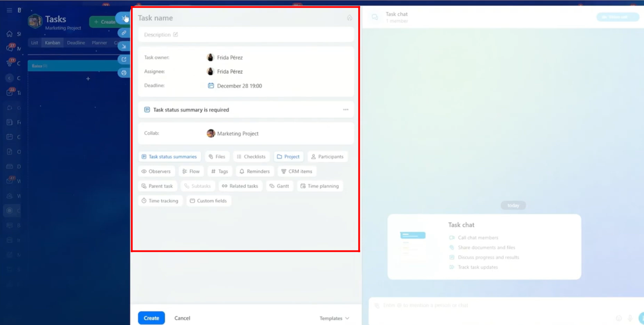644x325 pixels.
Task: Toggle the Task status summaries chip
Action: tap(169, 157)
